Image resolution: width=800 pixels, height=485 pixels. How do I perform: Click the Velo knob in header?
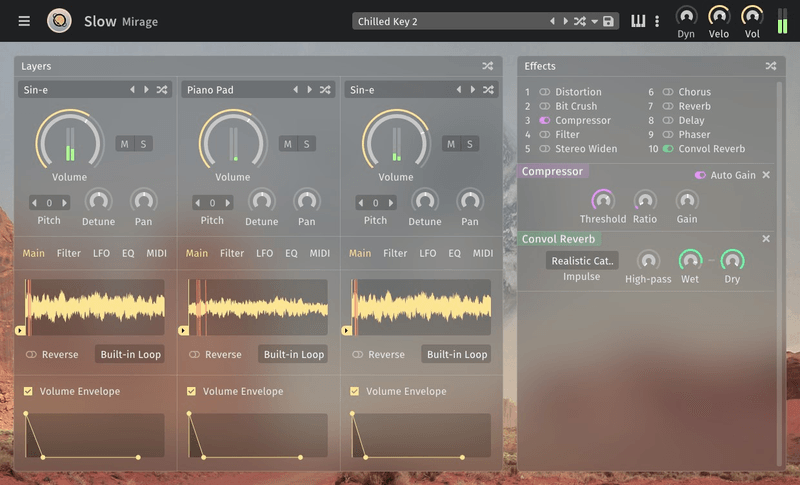[719, 16]
